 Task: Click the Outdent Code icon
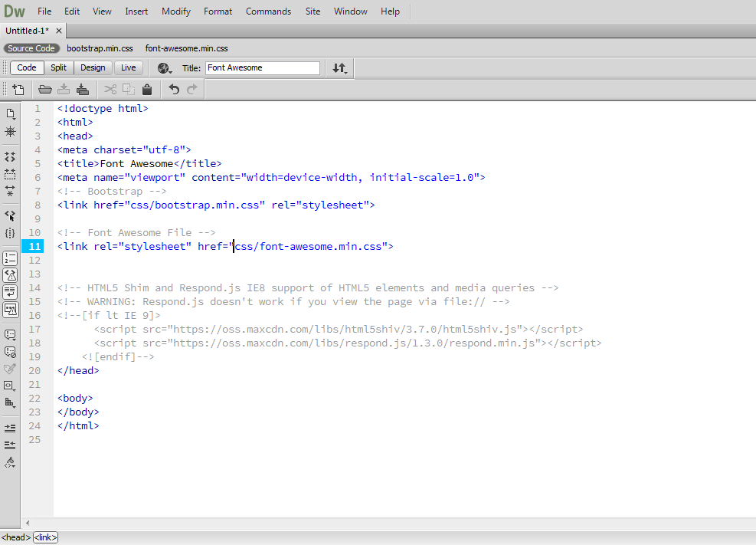click(x=10, y=445)
